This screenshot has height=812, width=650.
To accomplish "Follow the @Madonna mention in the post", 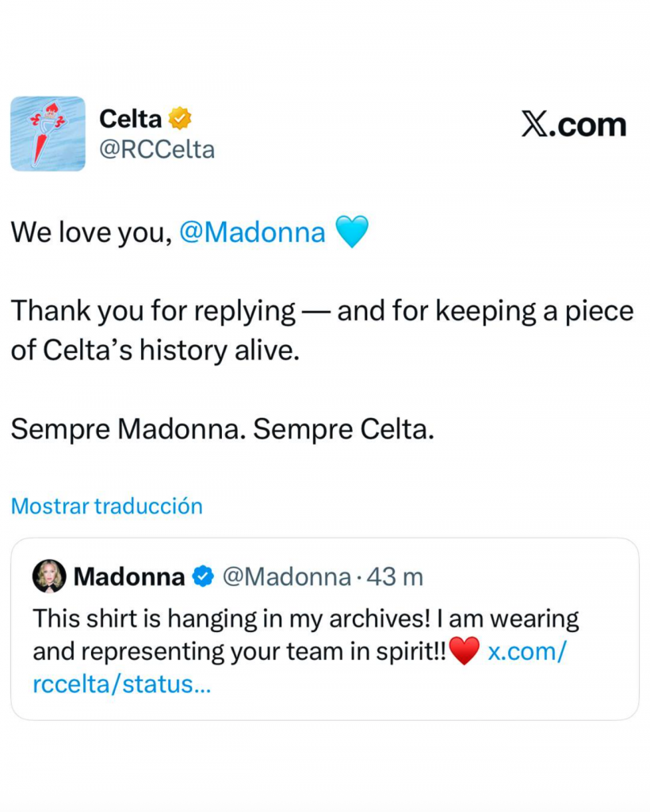I will point(252,232).
